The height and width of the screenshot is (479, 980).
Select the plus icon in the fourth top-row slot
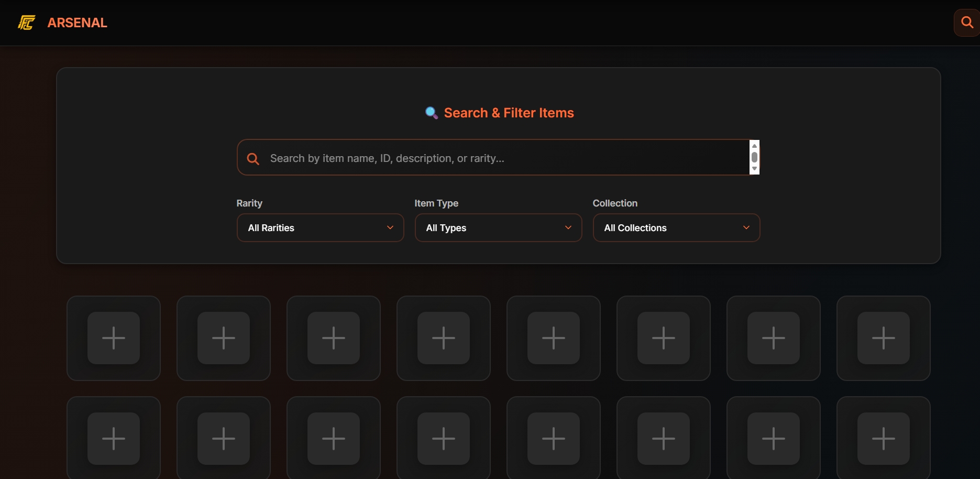[x=443, y=339]
